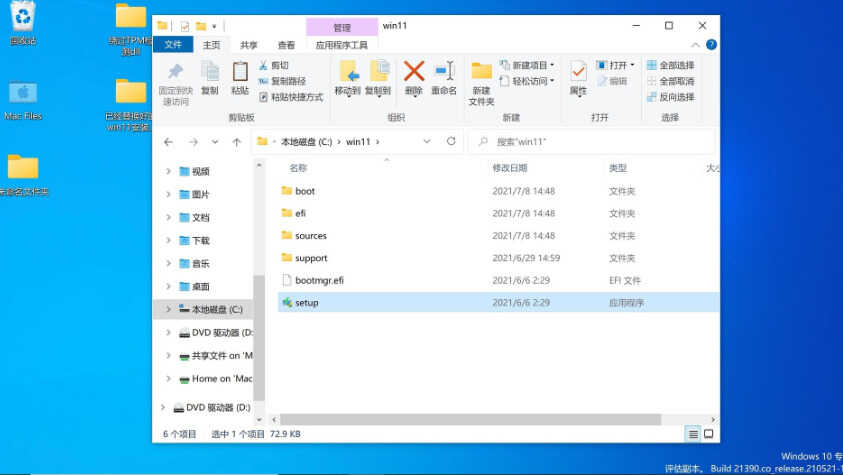This screenshot has width=843, height=475.
Task: Click the search win11 box
Action: point(591,142)
